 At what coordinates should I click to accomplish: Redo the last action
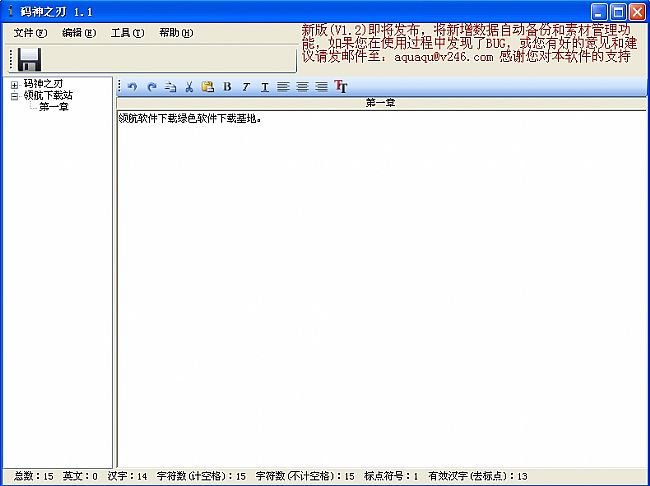[152, 87]
